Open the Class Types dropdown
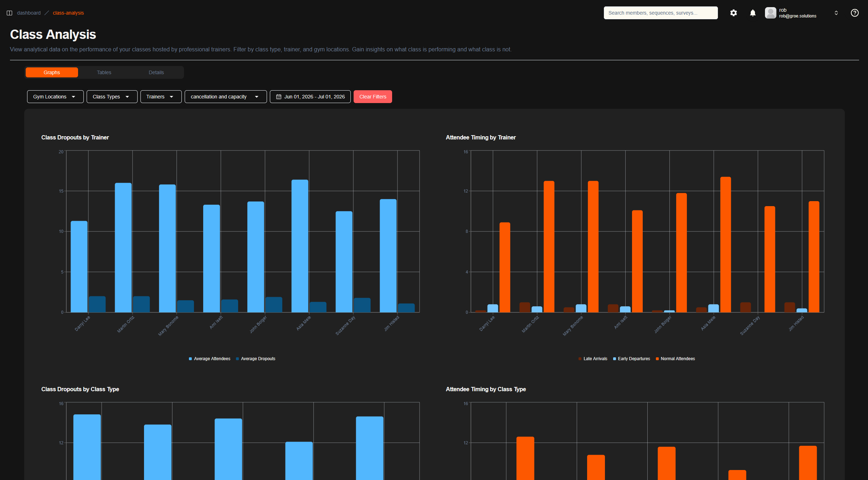The image size is (868, 480). [x=112, y=97]
